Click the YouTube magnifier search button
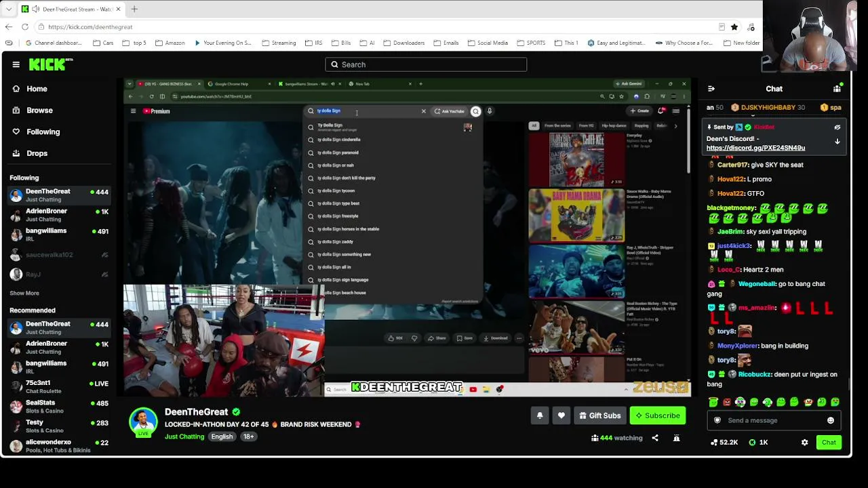Screen dimensions: 868x488 coord(476,111)
